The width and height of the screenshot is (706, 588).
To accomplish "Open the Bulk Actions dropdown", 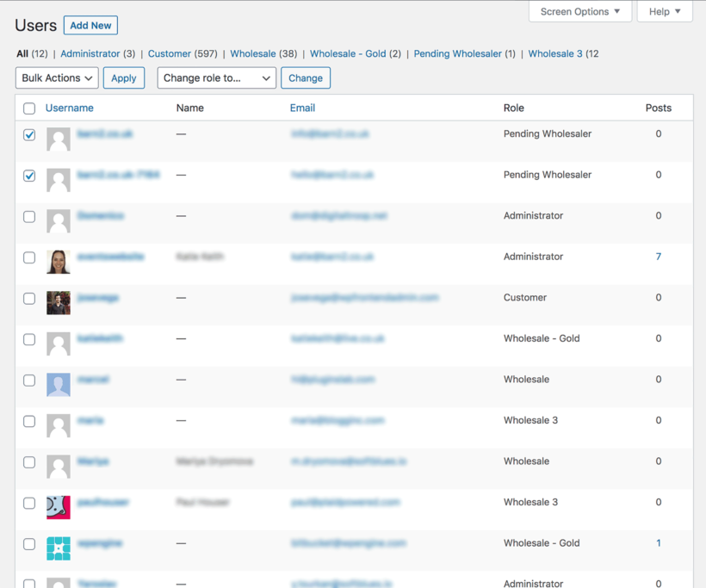I will pos(56,77).
